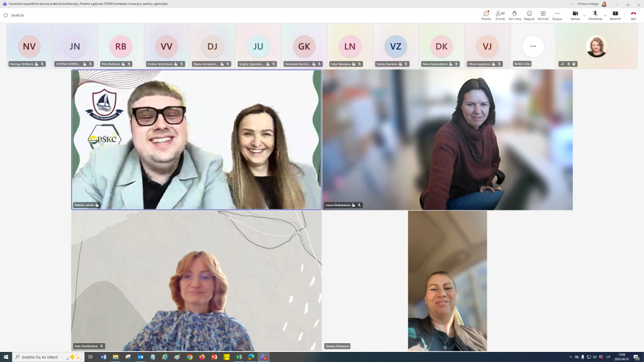
Task: Open the Daugiau more actions menu
Action: tap(557, 14)
